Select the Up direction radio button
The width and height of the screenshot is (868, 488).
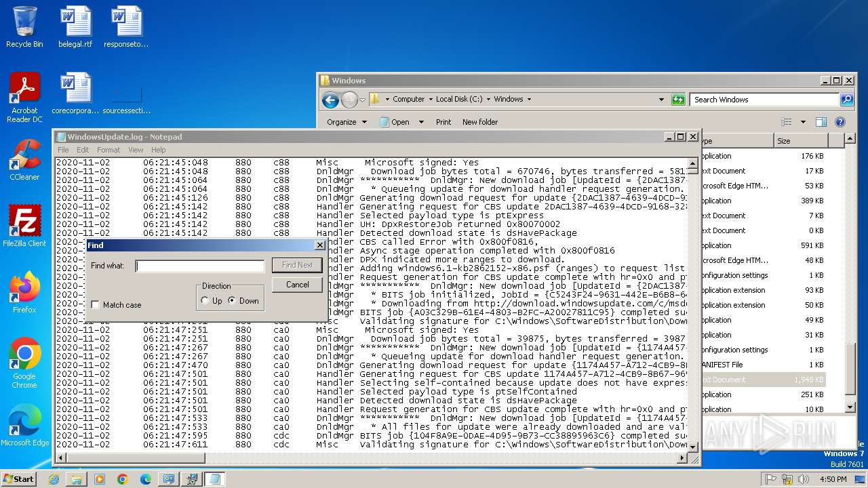point(205,301)
